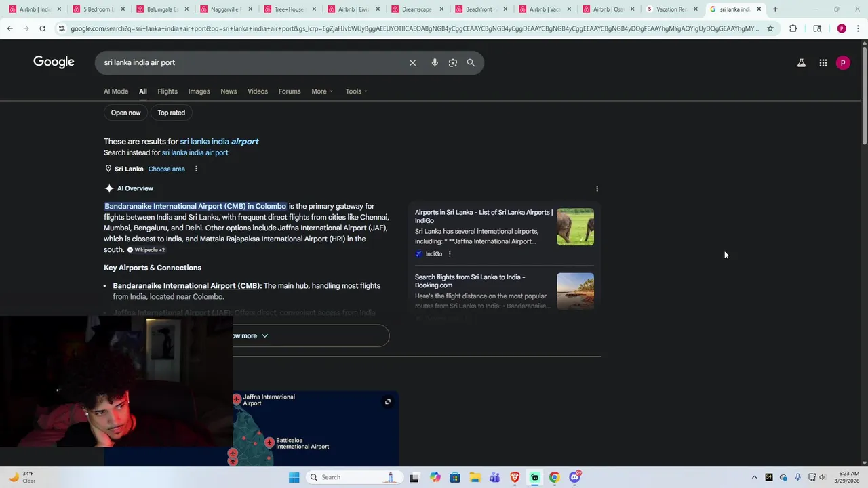Select the News search tab
The image size is (868, 488).
click(x=229, y=91)
